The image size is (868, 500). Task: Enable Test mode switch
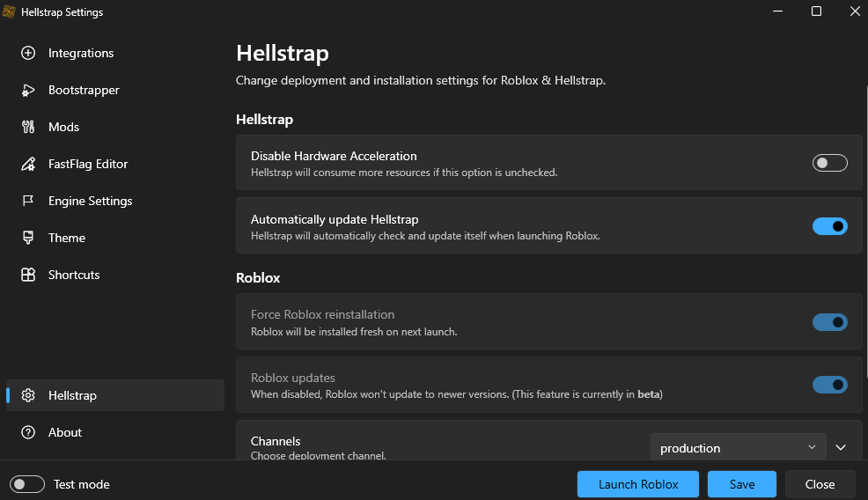tap(27, 484)
